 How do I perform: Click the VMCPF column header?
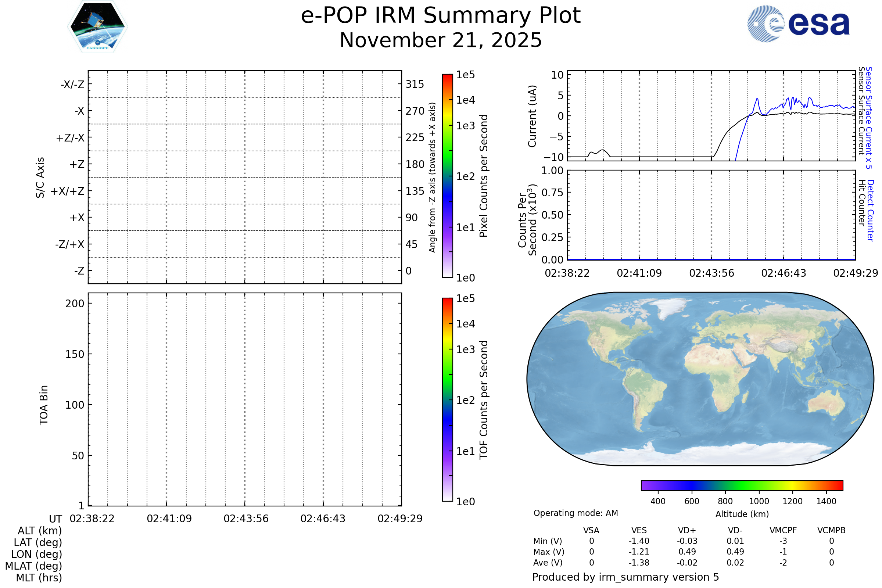coord(783,530)
